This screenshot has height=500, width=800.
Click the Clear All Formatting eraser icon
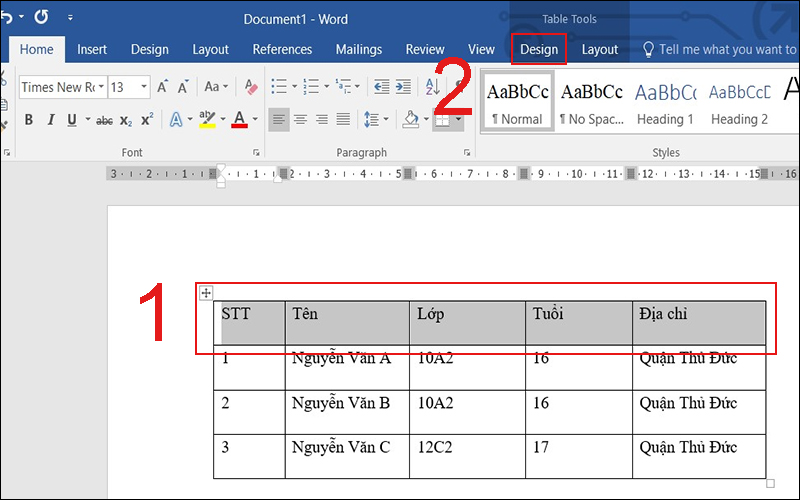point(251,87)
